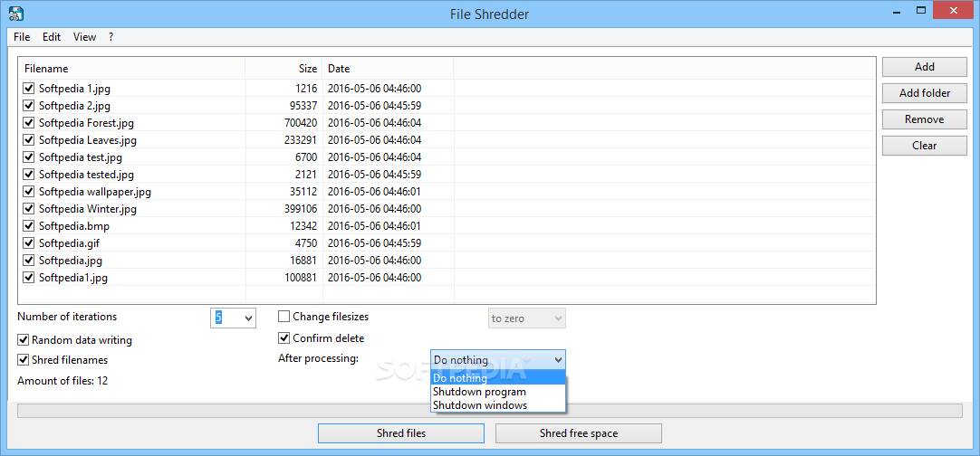
Task: Toggle Confirm delete checkbox
Action: [x=283, y=338]
